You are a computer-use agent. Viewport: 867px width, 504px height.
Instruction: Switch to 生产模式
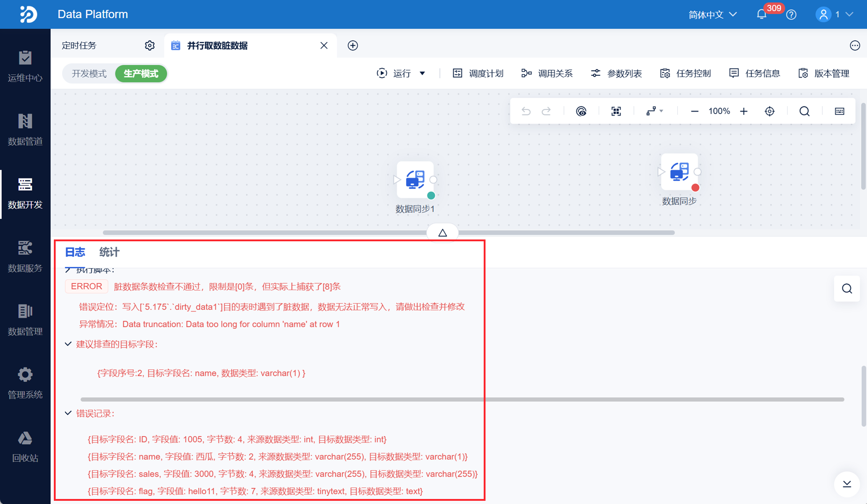pyautogui.click(x=141, y=73)
